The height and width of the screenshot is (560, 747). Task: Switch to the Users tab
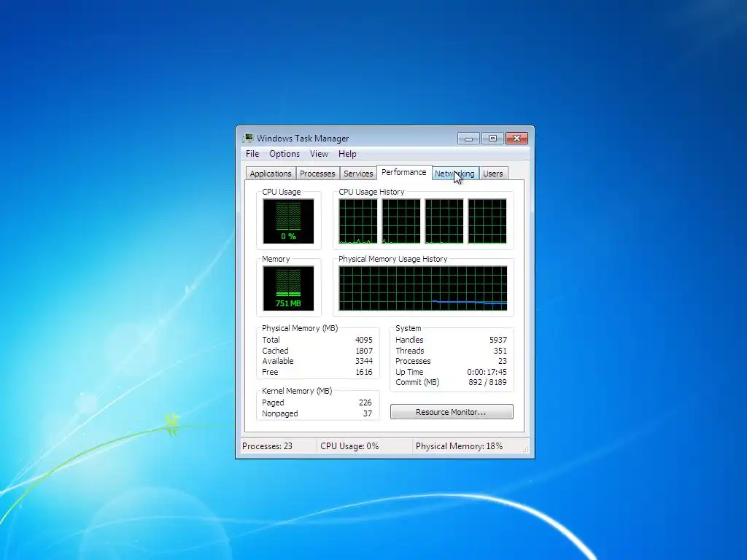[x=492, y=174]
